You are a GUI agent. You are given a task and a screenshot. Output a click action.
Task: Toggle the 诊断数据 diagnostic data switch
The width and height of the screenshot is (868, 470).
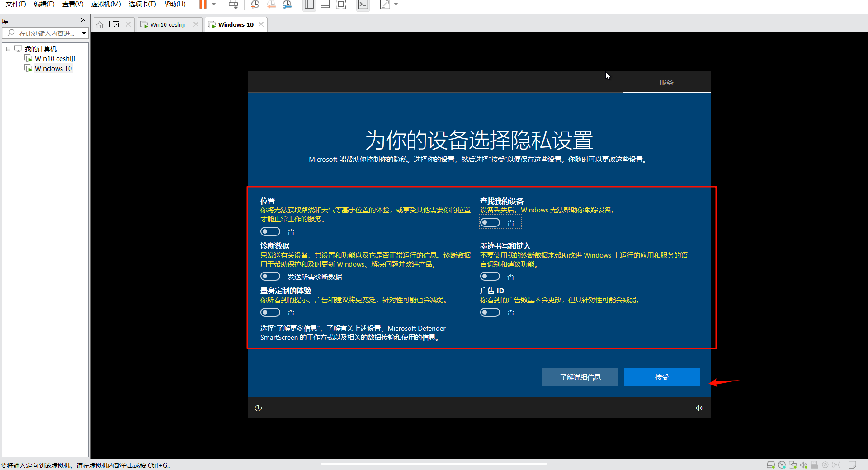[x=270, y=276]
